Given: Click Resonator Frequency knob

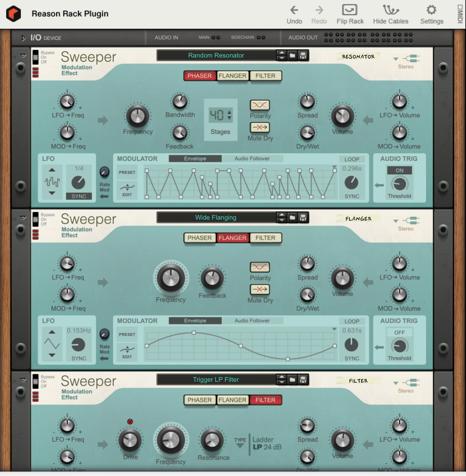Looking at the screenshot, I should (x=137, y=116).
